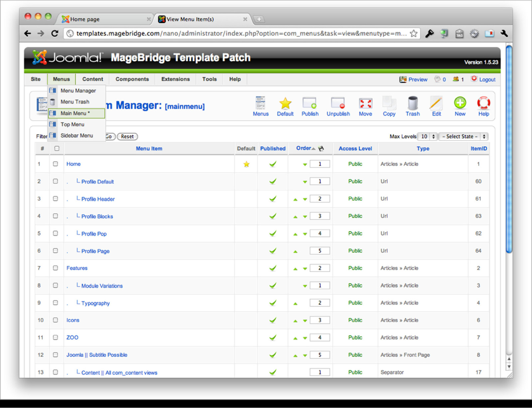Toggle select-all checkbox in table header
532x410 pixels.
pos(57,148)
